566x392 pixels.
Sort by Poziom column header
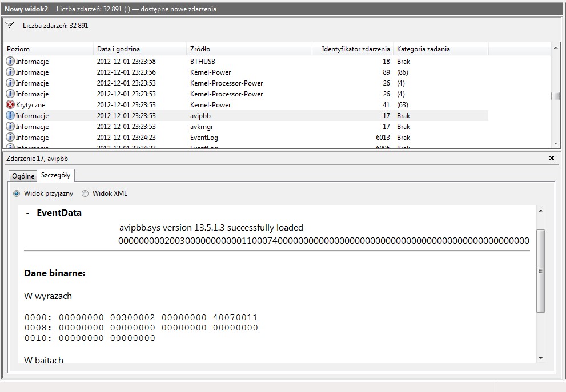coord(49,49)
